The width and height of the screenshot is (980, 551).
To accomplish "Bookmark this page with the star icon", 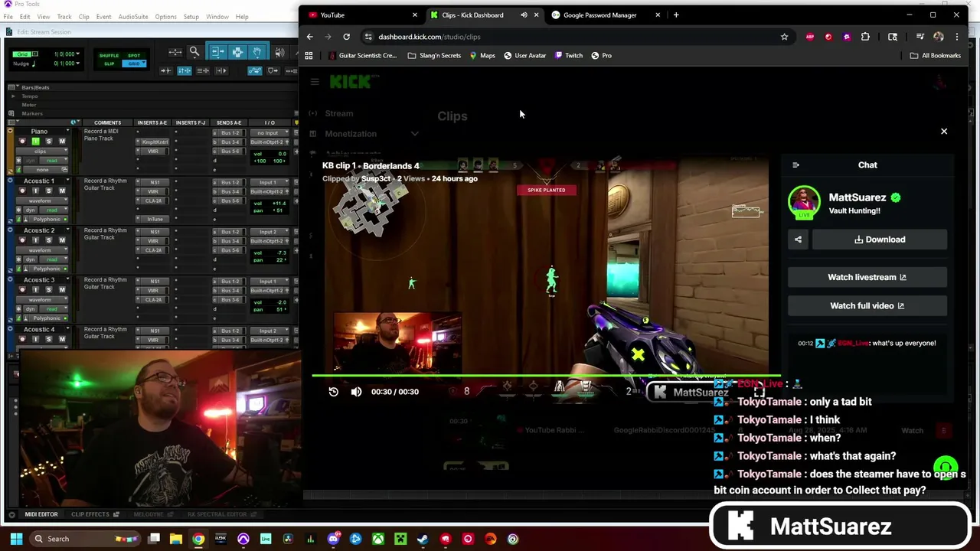I will [784, 37].
